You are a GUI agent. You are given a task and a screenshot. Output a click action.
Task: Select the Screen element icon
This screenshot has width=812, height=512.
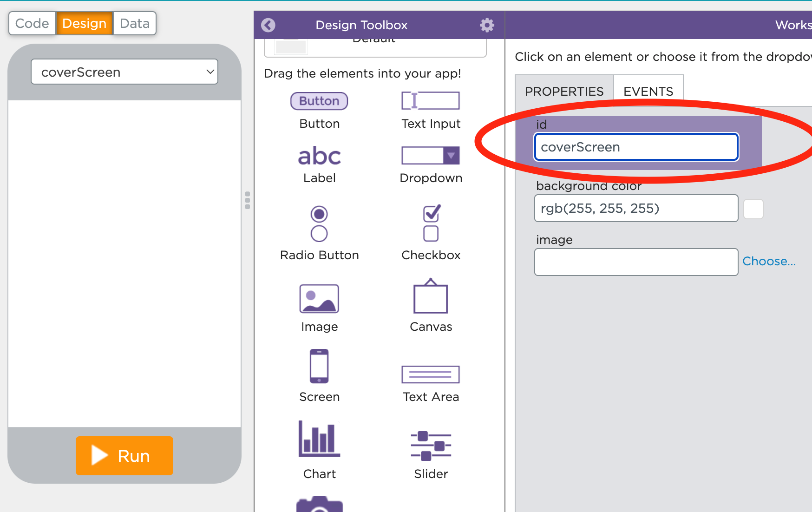pos(319,366)
